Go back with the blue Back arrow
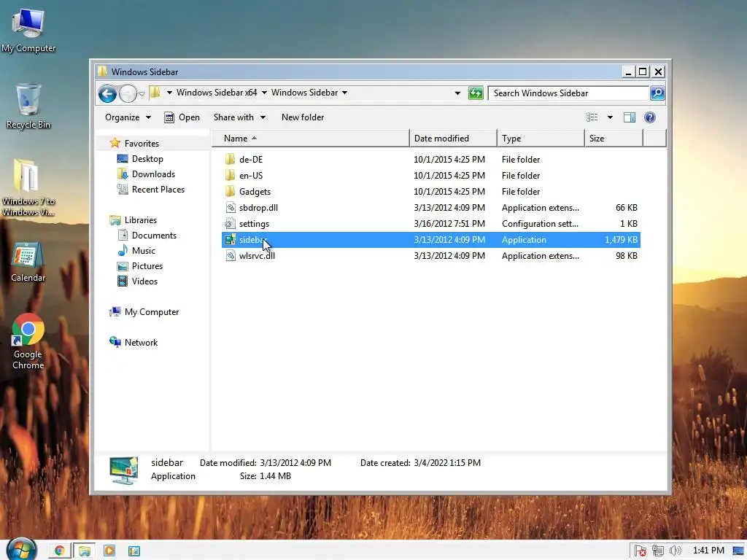Screen dimensions: 747x560 point(108,93)
